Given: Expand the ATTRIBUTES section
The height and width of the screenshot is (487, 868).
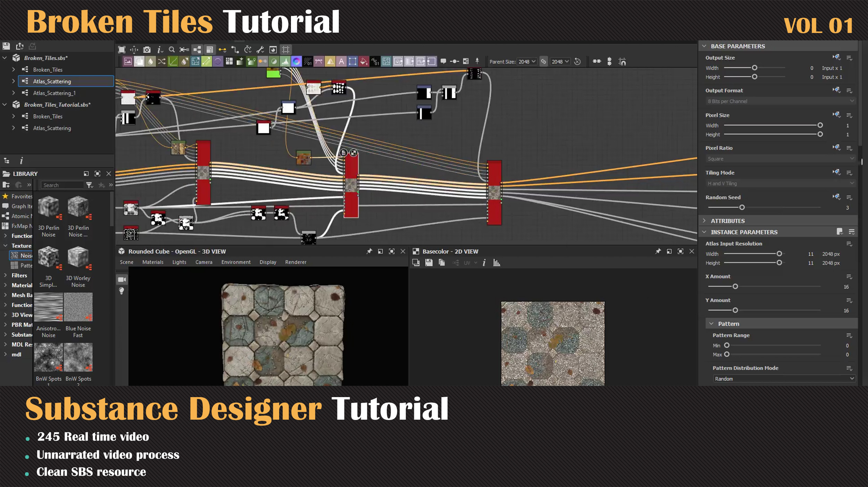Looking at the screenshot, I should (704, 221).
